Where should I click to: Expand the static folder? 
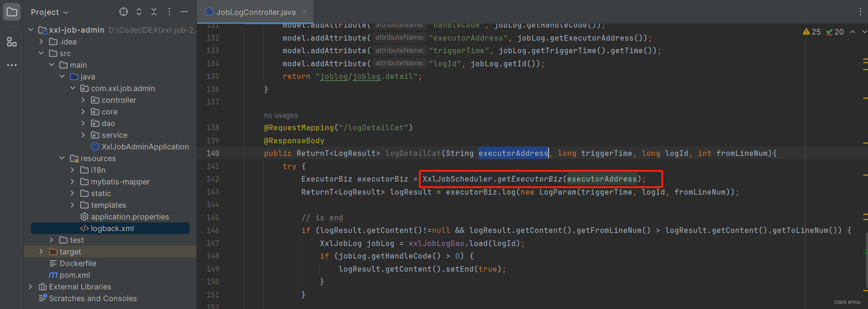click(73, 193)
